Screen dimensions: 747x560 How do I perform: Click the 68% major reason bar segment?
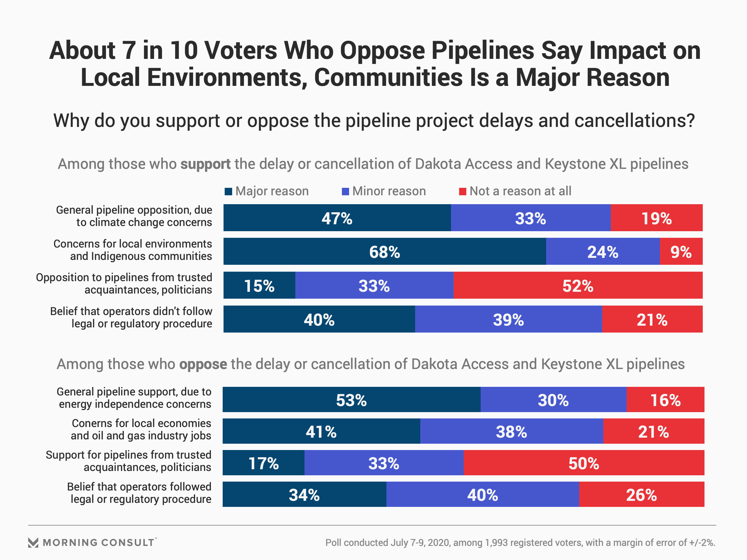pos(385,251)
